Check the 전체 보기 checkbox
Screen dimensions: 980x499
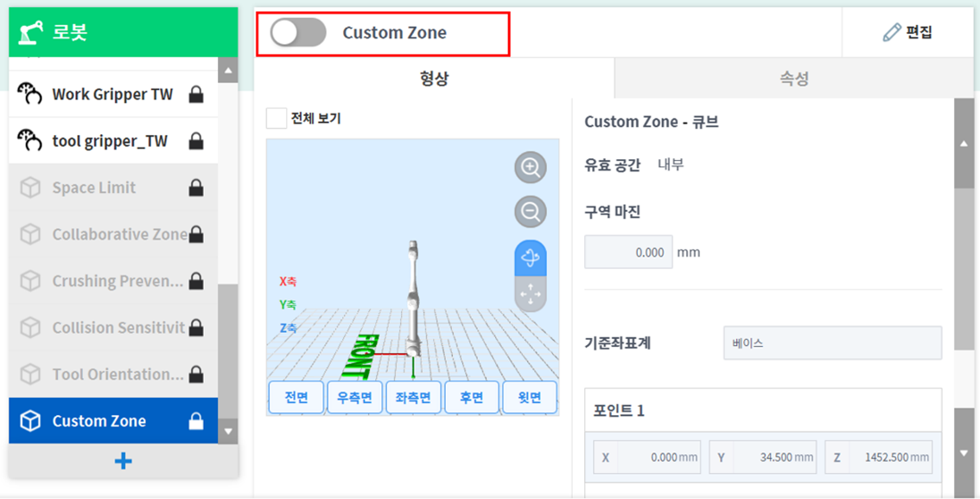[276, 116]
